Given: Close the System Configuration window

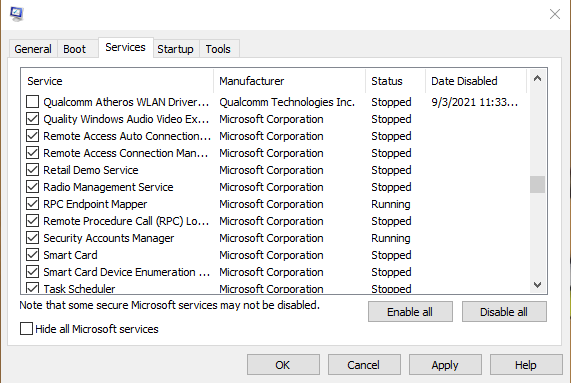Looking at the screenshot, I should coord(555,14).
